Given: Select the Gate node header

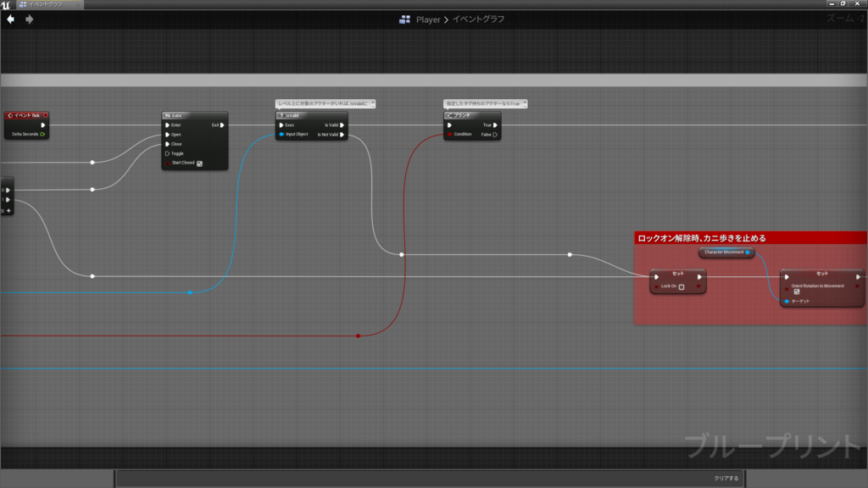Looking at the screenshot, I should [194, 115].
